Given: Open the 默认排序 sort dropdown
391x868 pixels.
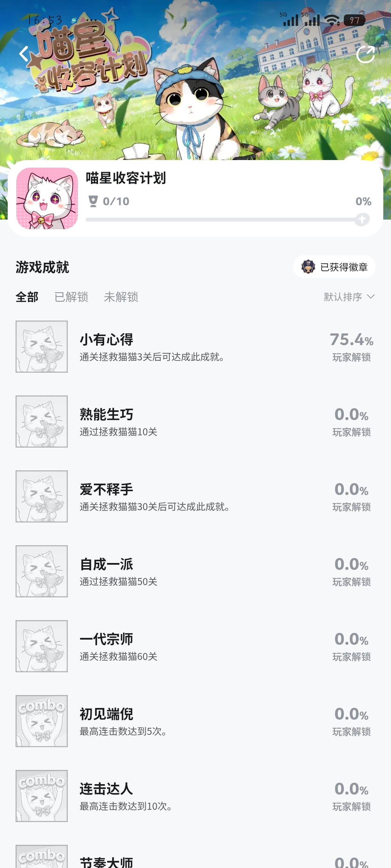Looking at the screenshot, I should pyautogui.click(x=343, y=297).
